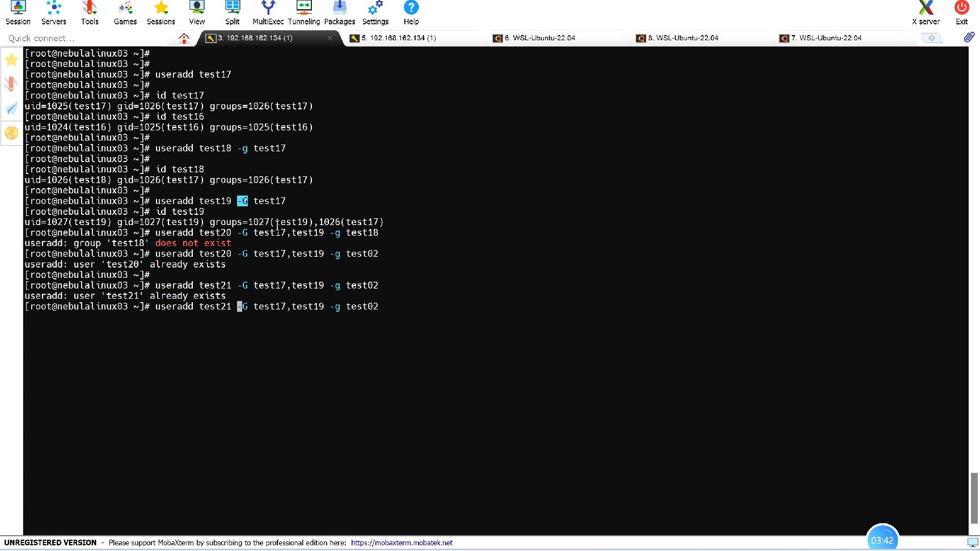Screen dimensions: 980x551
Task: Click the Quick connect field
Action: pos(85,38)
